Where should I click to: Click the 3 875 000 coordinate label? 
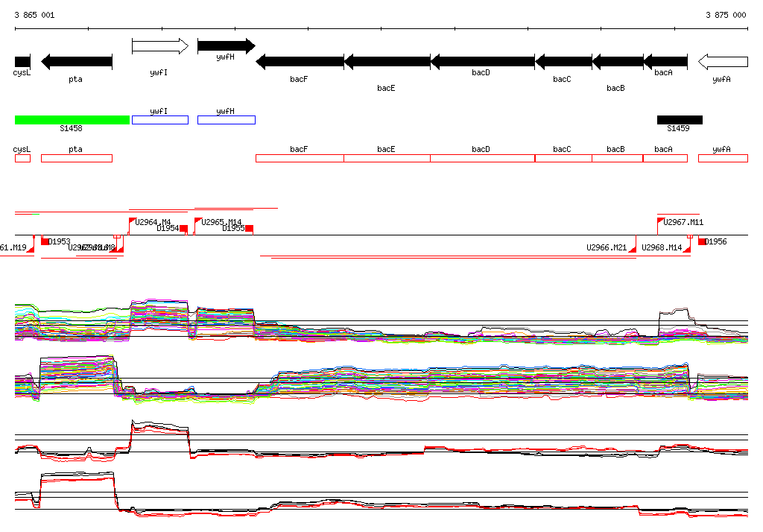click(x=725, y=15)
